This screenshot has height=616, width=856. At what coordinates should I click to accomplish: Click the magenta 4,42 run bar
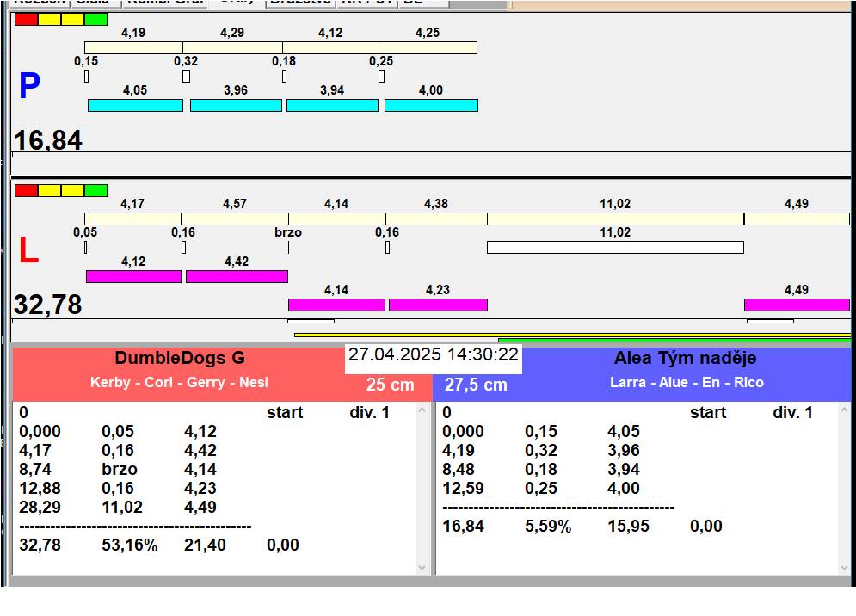[237, 276]
